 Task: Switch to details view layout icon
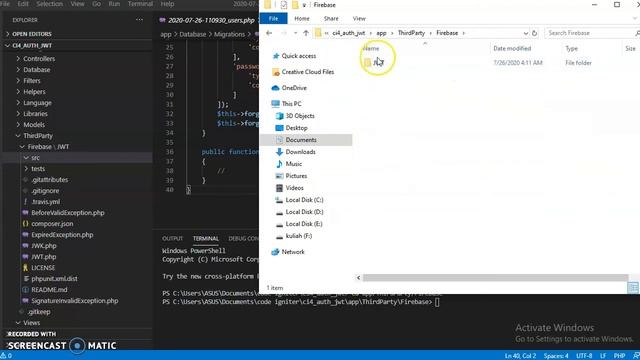point(633,288)
